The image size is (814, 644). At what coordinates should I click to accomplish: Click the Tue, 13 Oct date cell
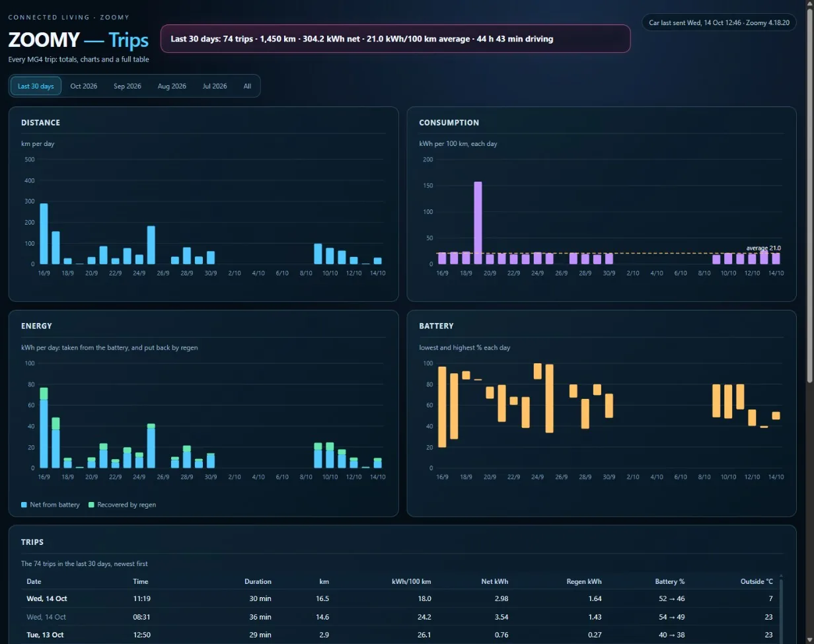pos(45,635)
